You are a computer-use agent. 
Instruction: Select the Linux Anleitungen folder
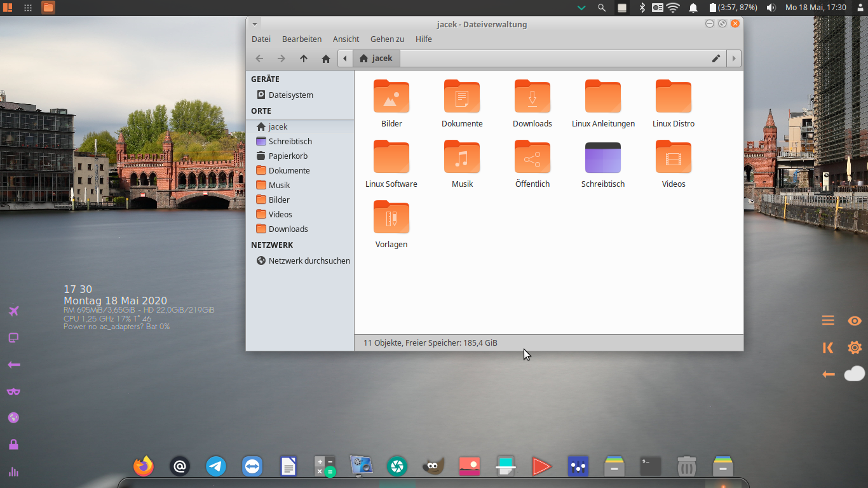(x=603, y=97)
